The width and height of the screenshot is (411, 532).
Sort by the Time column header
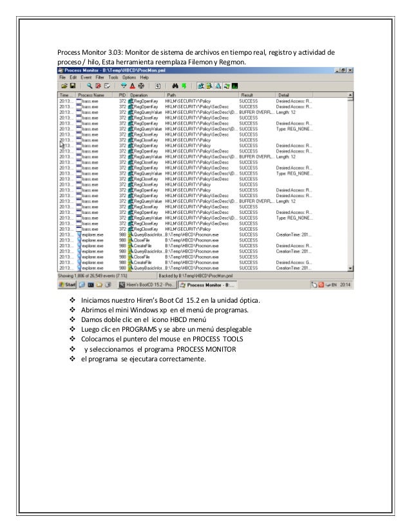pyautogui.click(x=66, y=95)
